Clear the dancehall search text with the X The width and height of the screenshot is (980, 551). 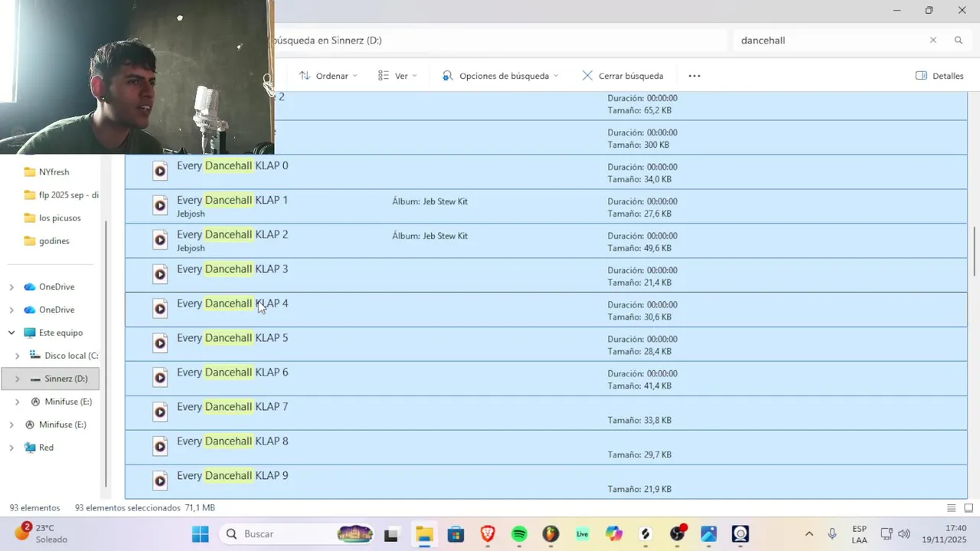pos(933,40)
